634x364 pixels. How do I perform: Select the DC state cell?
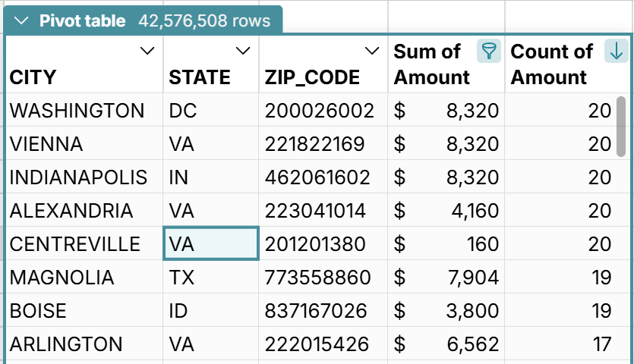tap(183, 111)
